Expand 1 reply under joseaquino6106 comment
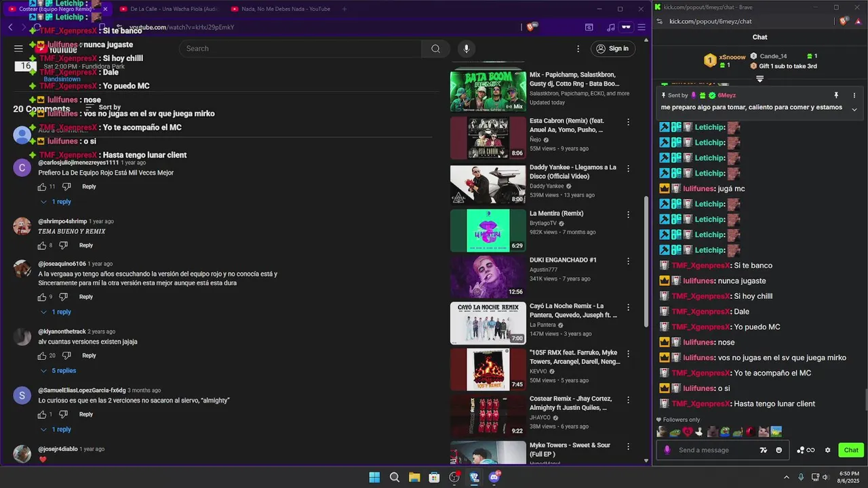 (x=56, y=312)
